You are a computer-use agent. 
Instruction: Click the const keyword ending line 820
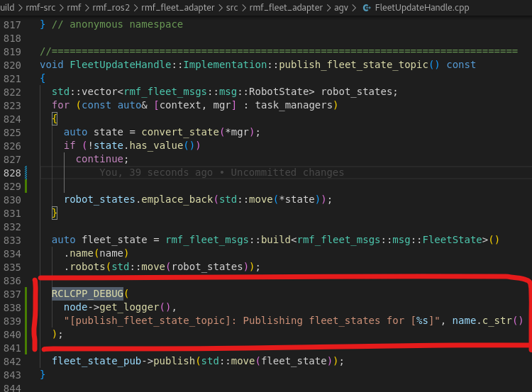tap(461, 65)
